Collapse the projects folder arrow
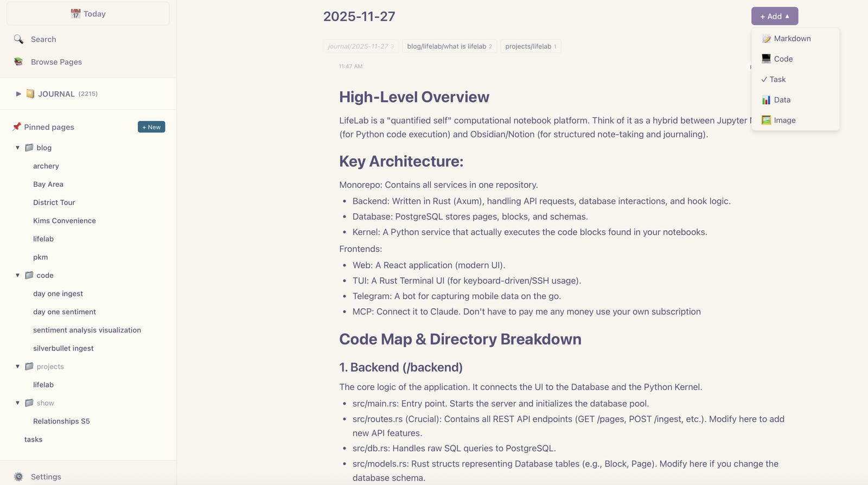 point(17,366)
